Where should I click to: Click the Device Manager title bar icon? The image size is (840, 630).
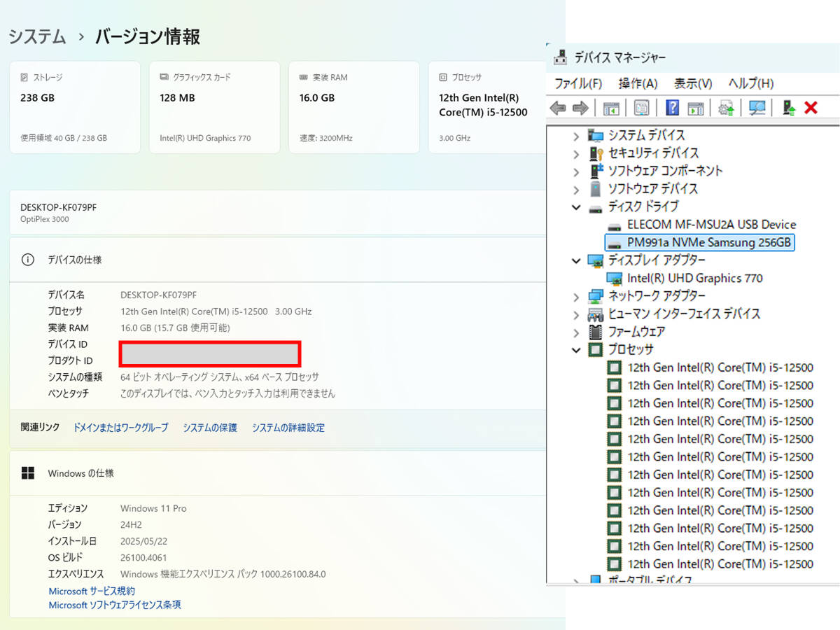(x=560, y=57)
